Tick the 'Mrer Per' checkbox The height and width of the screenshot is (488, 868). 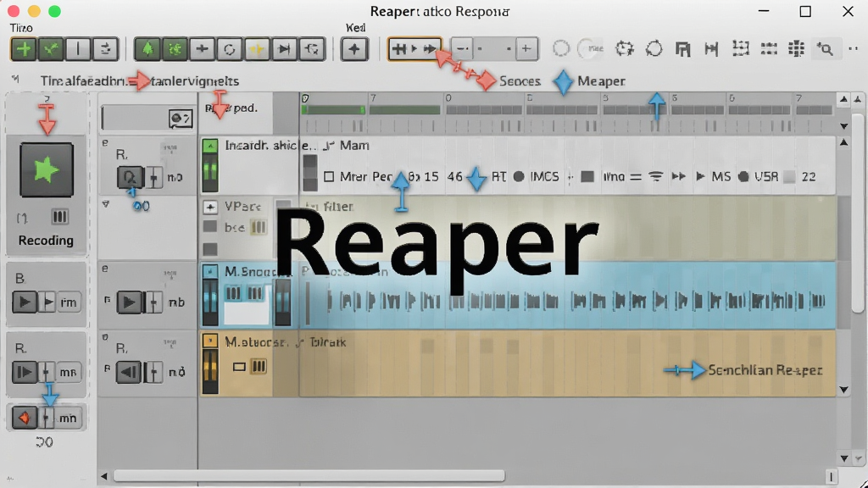tap(329, 176)
